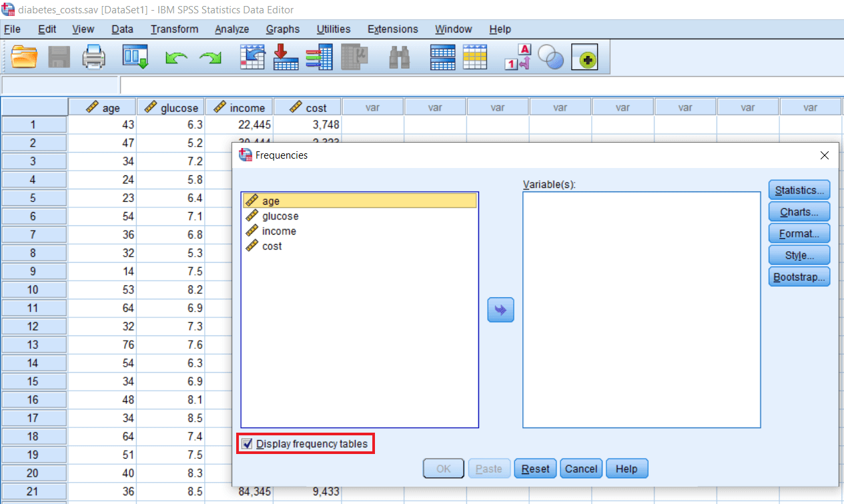Click age cell with value 76
The height and width of the screenshot is (504, 844).
click(103, 345)
